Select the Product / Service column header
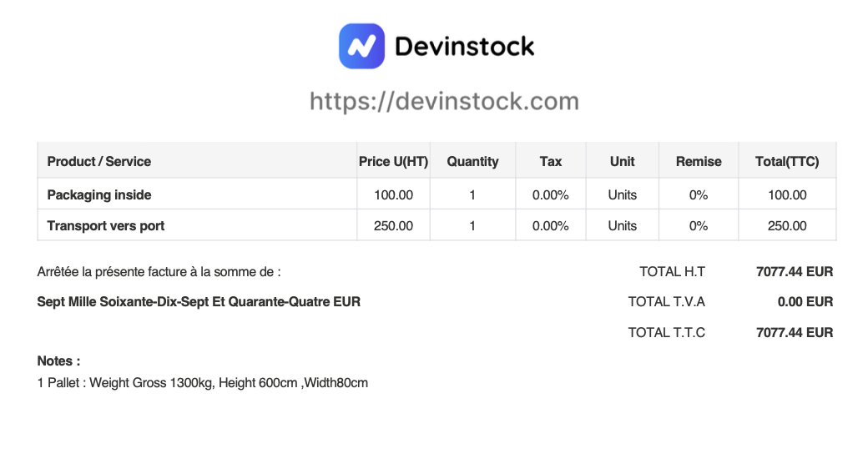Screen dimensions: 868x474 [99, 162]
